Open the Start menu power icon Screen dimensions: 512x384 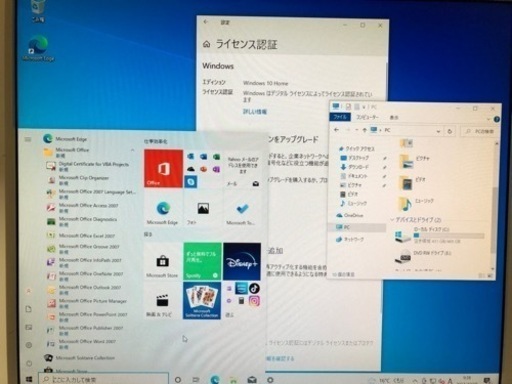29,363
